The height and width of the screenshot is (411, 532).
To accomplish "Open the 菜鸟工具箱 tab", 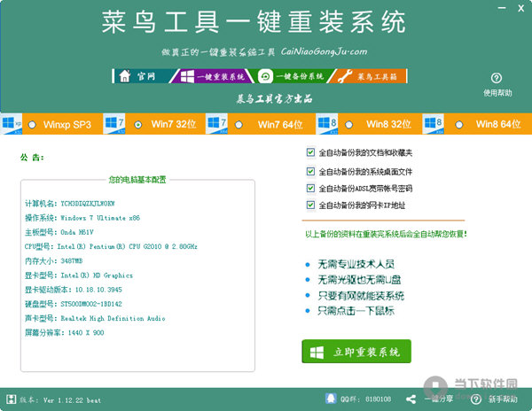I will click(368, 76).
